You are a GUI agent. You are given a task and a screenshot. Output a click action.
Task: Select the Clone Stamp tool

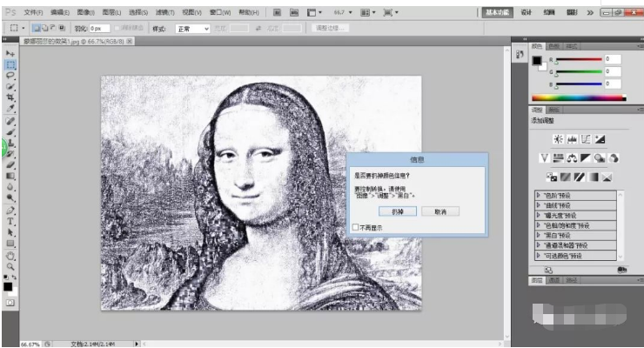pos(10,144)
